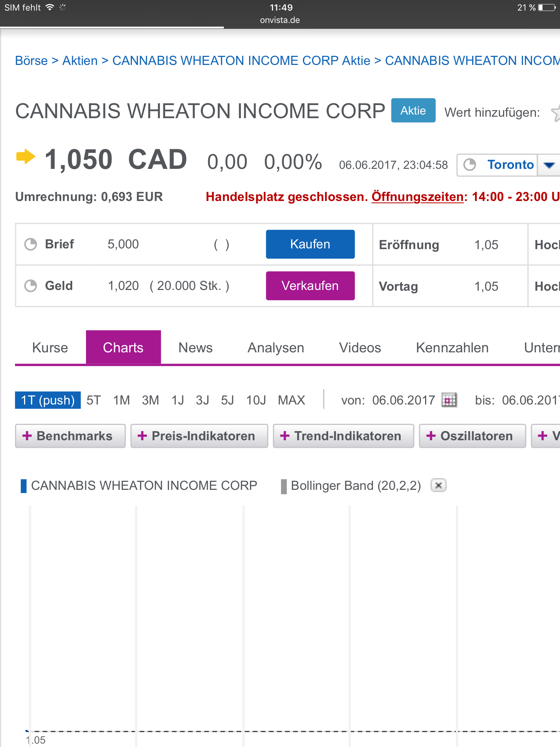This screenshot has height=747, width=560.
Task: Expand the Preis-Indikatoren menu
Action: [199, 436]
